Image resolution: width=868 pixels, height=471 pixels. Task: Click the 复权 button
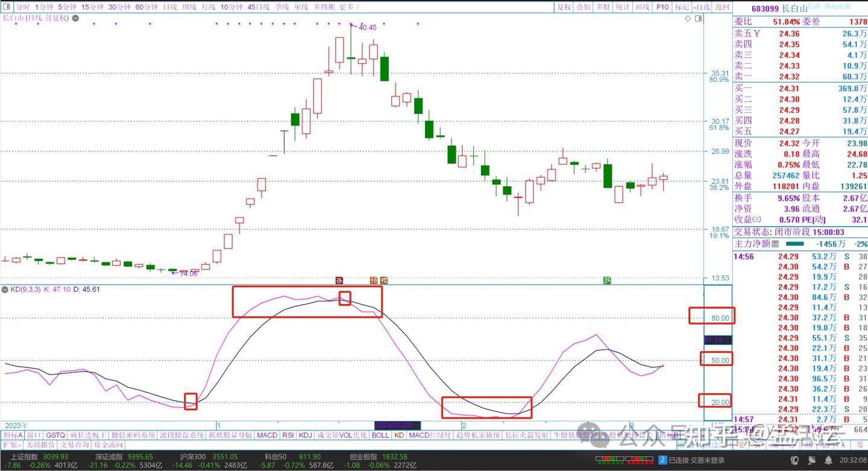pos(564,7)
